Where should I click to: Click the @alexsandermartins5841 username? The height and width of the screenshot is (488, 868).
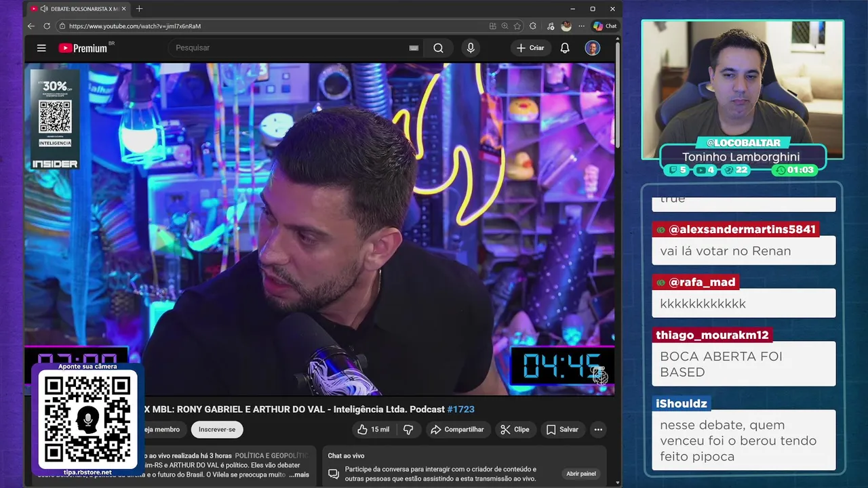742,229
